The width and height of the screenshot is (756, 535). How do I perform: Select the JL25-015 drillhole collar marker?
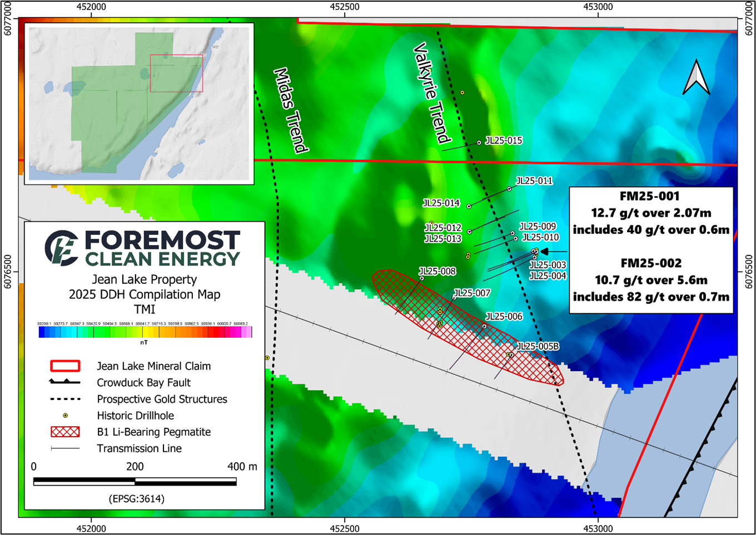(x=479, y=143)
